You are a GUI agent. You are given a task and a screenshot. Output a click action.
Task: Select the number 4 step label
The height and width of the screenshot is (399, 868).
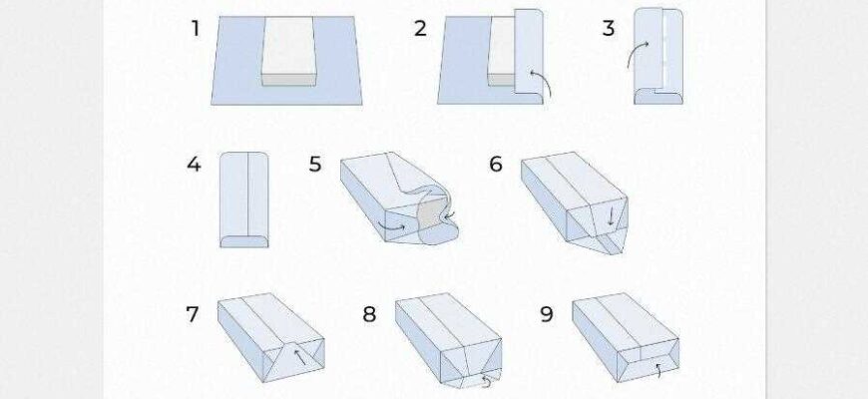[x=194, y=165]
